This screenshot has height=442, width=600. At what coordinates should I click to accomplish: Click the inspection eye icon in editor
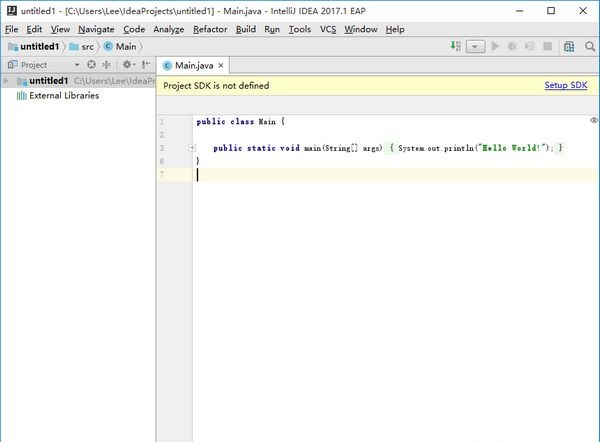(593, 121)
